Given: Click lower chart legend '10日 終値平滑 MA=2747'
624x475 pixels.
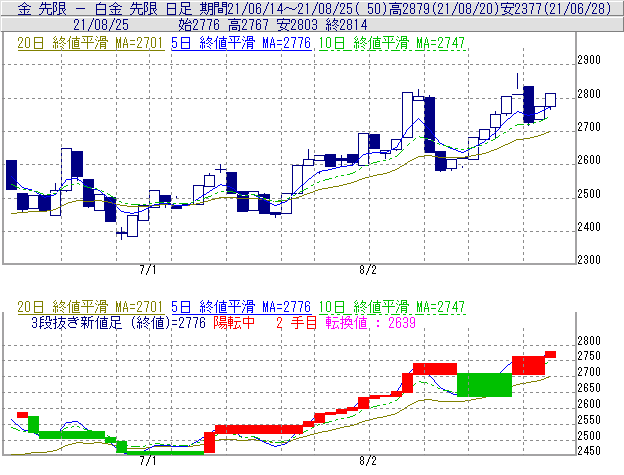Looking at the screenshot, I should (392, 307).
